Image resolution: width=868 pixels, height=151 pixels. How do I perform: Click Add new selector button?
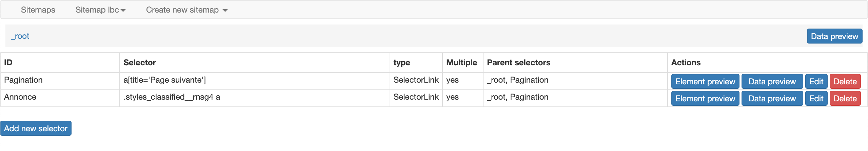click(x=36, y=128)
